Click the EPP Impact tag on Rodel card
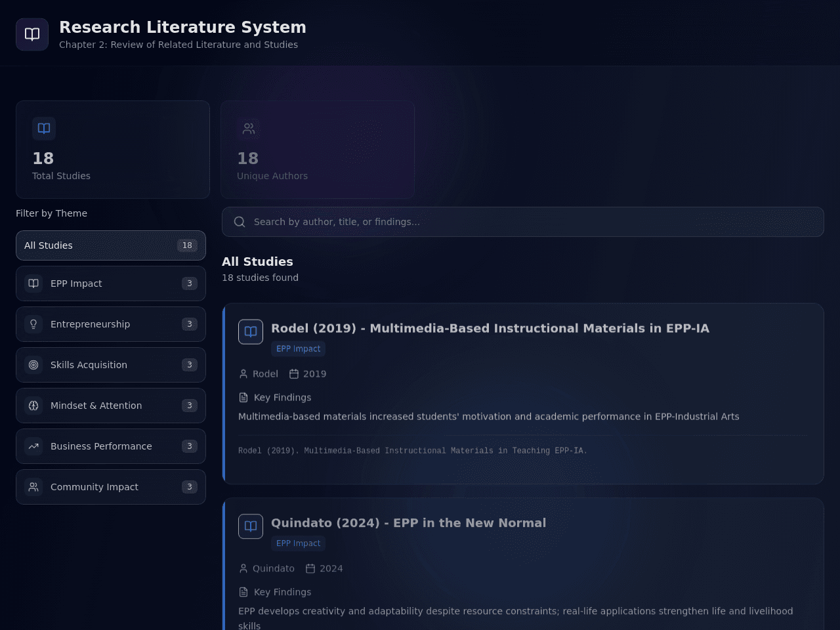Screen dimensions: 840x630 pos(299,349)
